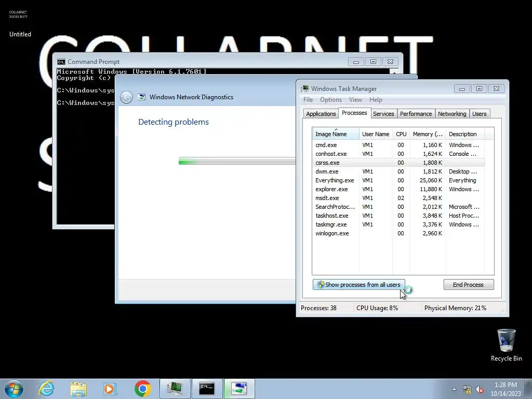Select the cmd.exe process row
Viewport: 532px width, 399px height.
(398, 145)
